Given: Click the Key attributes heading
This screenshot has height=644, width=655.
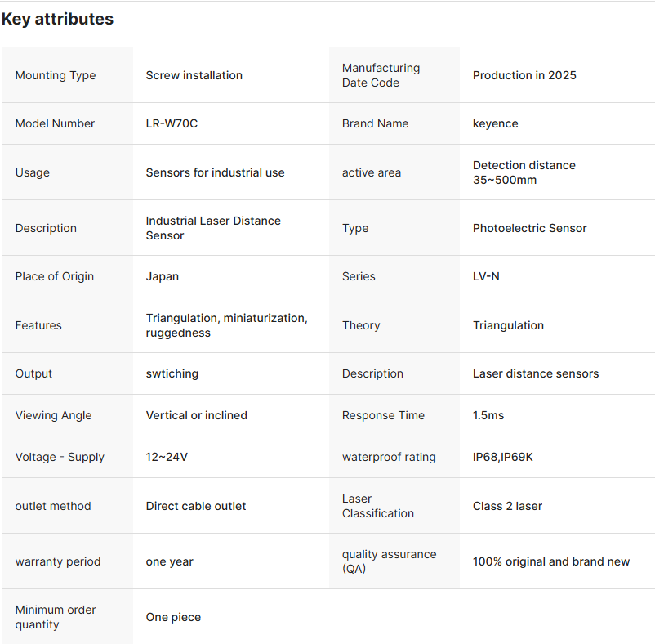Looking at the screenshot, I should pos(57,19).
